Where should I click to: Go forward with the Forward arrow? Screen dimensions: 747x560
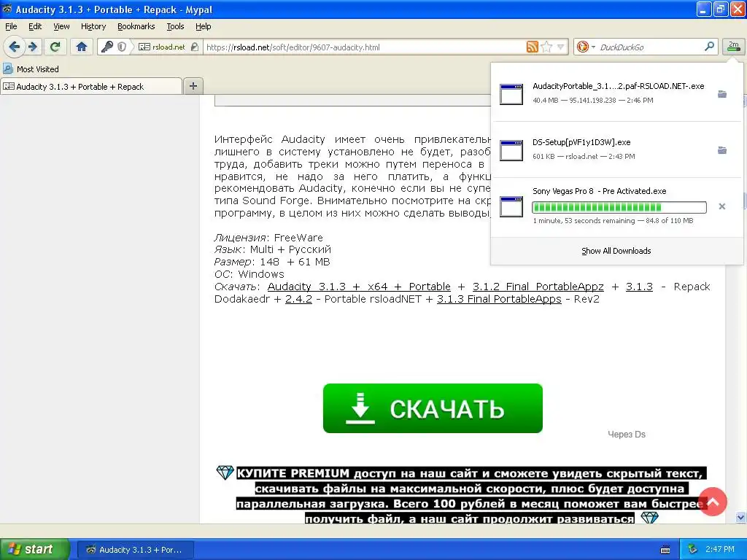coord(33,47)
